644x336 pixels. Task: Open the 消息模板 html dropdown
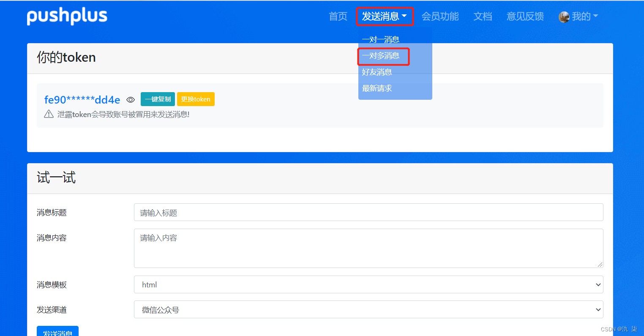pos(368,284)
